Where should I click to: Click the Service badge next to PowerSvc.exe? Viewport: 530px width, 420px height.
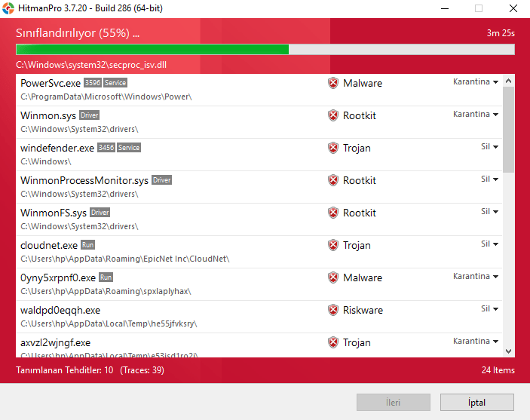click(115, 83)
